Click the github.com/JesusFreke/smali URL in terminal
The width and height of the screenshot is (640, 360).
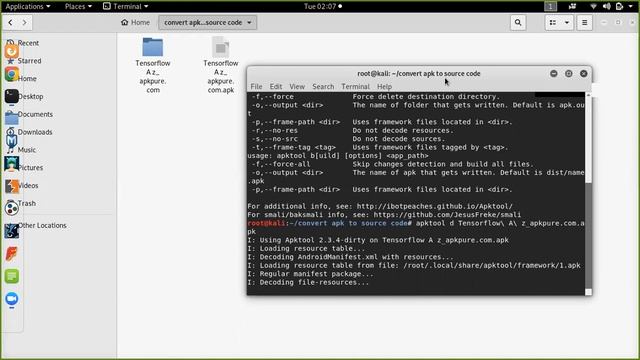(x=447, y=215)
